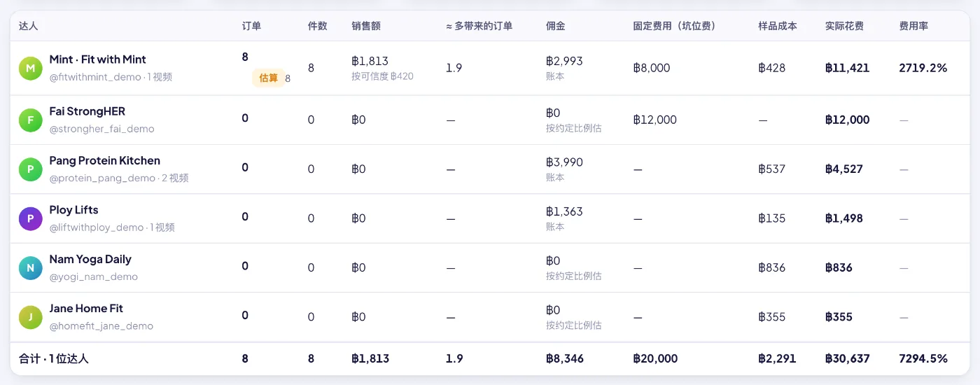The height and width of the screenshot is (385, 980).
Task: Click the Mint avatar icon with letter M
Action: pos(30,68)
